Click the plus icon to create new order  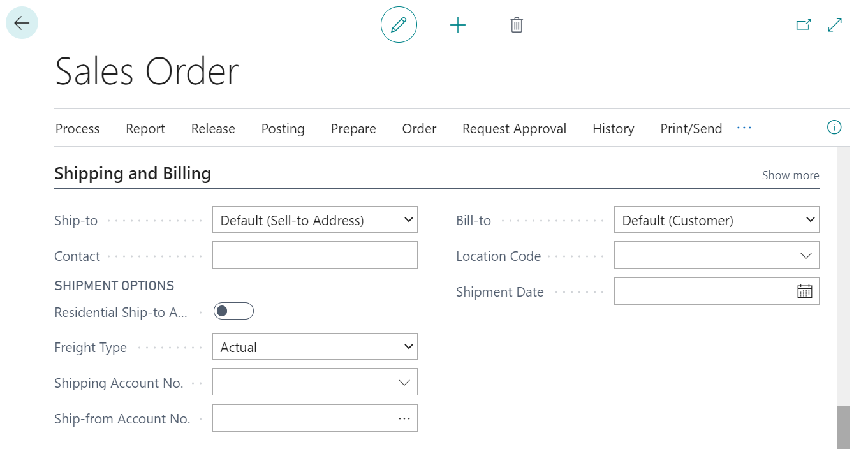pyautogui.click(x=458, y=26)
